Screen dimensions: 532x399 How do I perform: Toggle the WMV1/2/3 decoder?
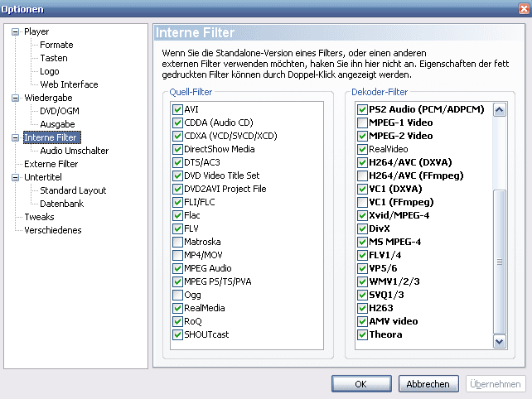pos(362,281)
